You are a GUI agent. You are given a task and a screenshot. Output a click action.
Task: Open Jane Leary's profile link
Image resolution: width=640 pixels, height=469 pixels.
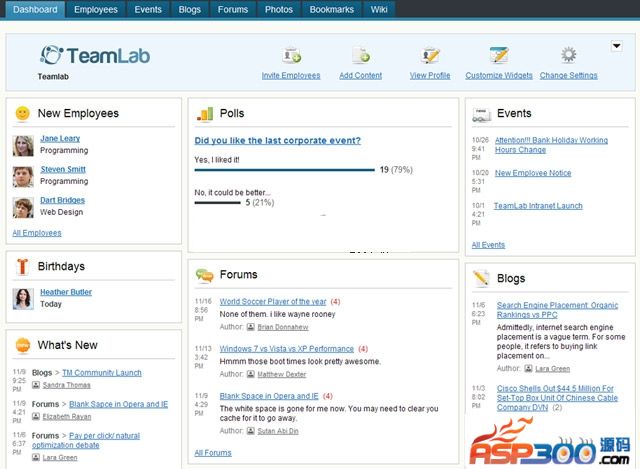(60, 138)
